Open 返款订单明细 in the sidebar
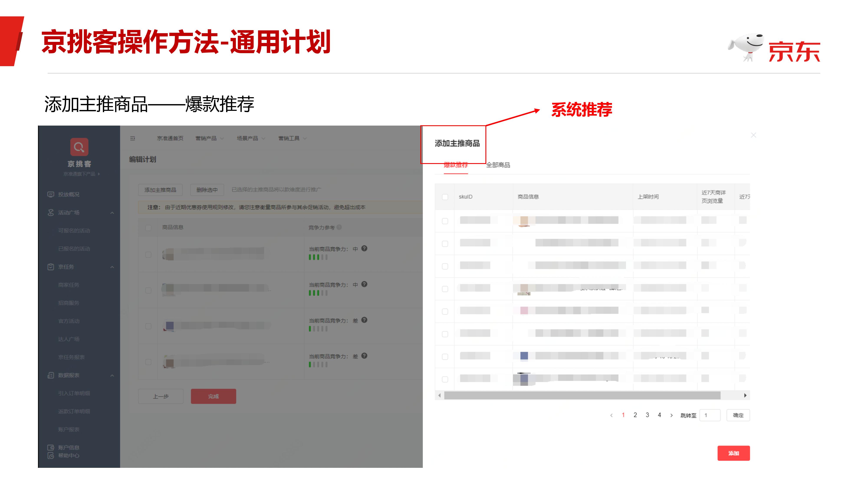868x488 pixels. coord(74,412)
